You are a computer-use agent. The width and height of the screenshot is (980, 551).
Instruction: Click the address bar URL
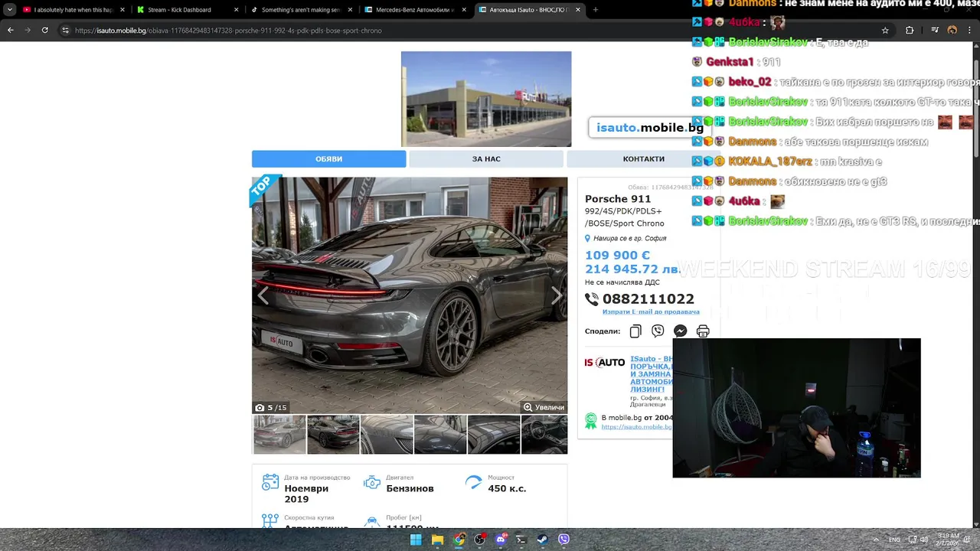(x=228, y=31)
